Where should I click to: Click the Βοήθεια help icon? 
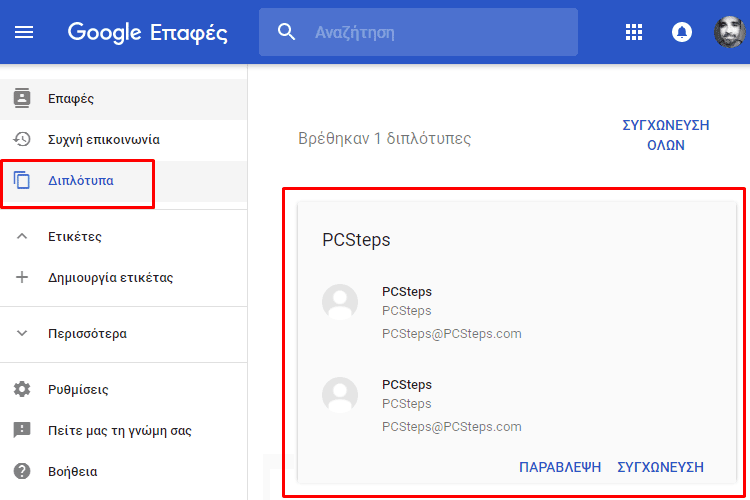click(x=22, y=471)
